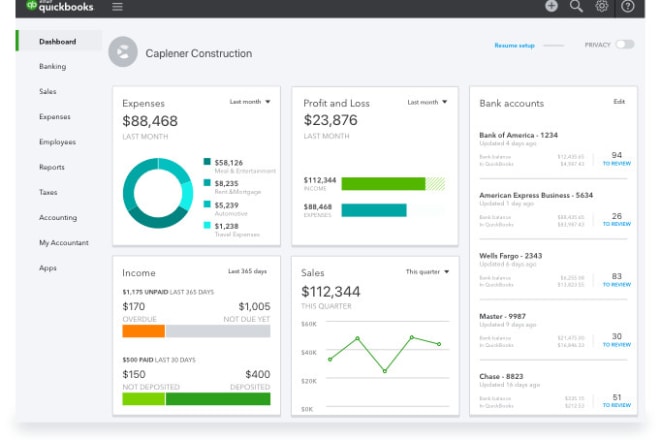Open Expenses Last month dropdown
The image size is (660, 440).
coord(250,102)
